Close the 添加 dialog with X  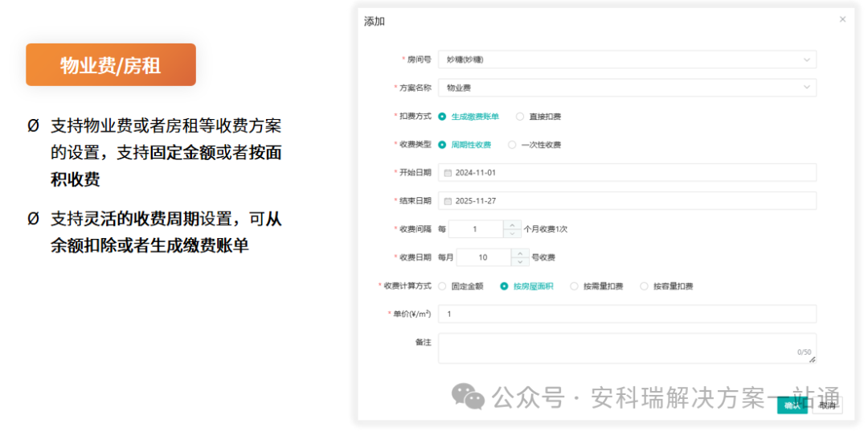(x=842, y=19)
